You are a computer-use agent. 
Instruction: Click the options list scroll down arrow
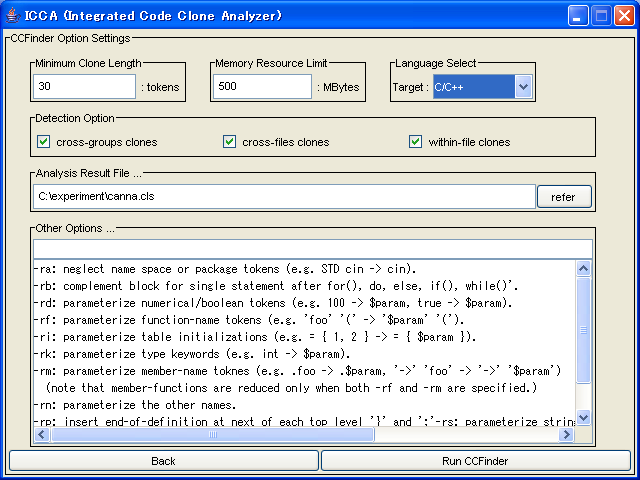pos(584,418)
